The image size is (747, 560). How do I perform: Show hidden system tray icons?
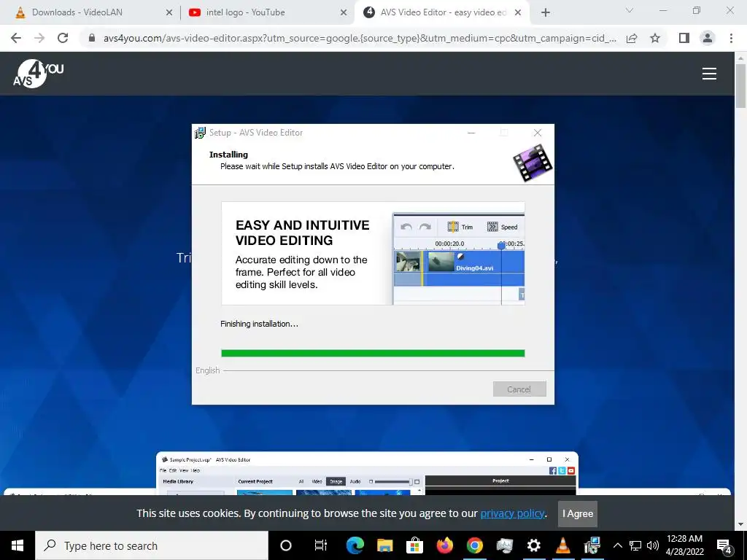tap(617, 545)
